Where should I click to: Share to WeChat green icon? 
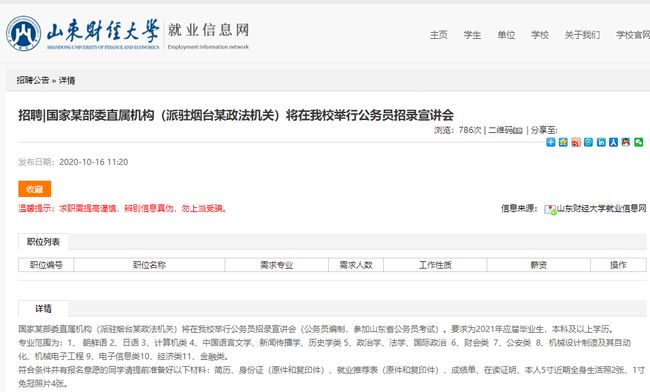click(x=639, y=142)
